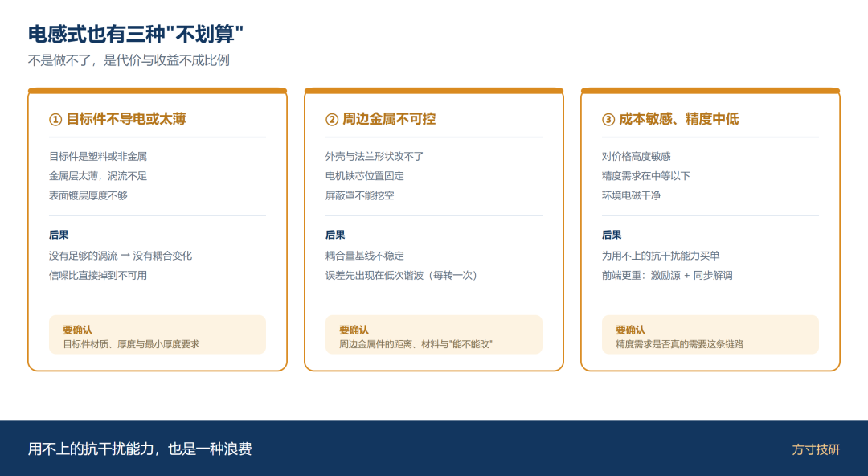Click 后果 label in the 成本敏感、精度中低 card
The height and width of the screenshot is (476, 868).
pos(611,235)
